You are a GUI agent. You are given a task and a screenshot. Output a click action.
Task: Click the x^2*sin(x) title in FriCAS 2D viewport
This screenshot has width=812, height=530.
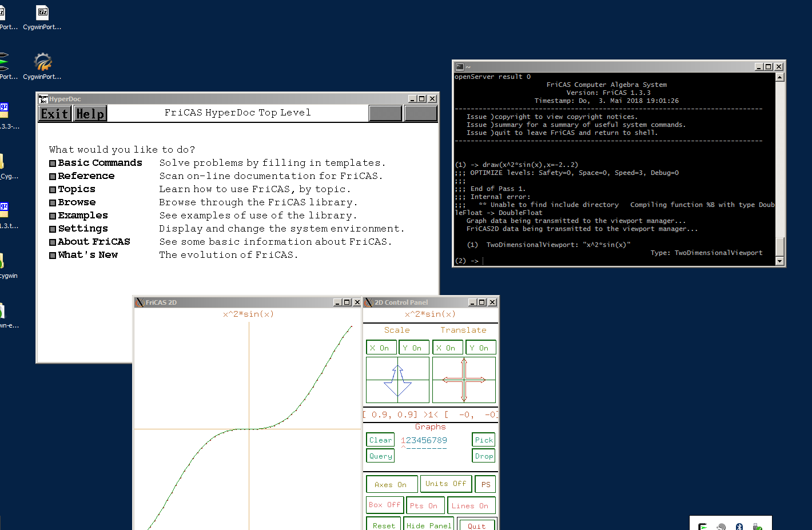pos(248,314)
